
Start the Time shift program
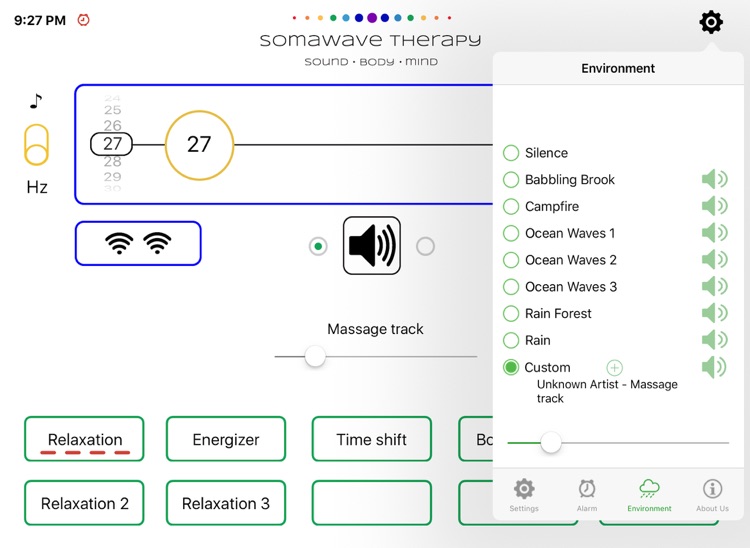click(x=372, y=439)
